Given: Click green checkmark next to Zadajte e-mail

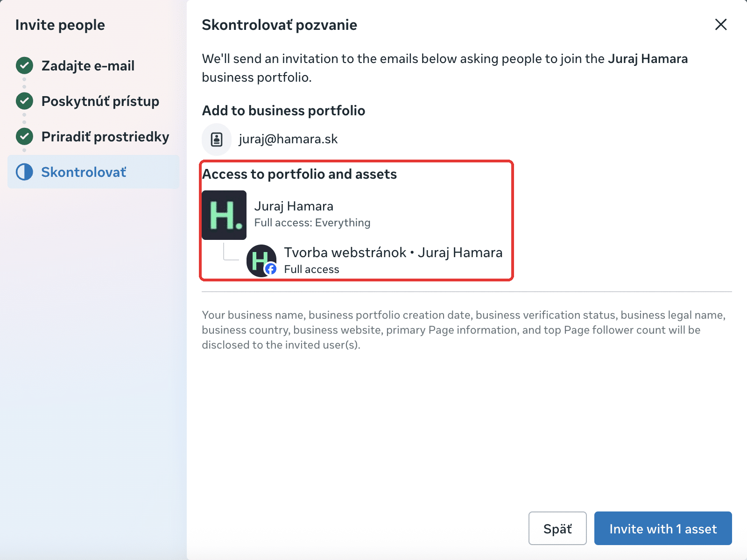Looking at the screenshot, I should [x=24, y=66].
